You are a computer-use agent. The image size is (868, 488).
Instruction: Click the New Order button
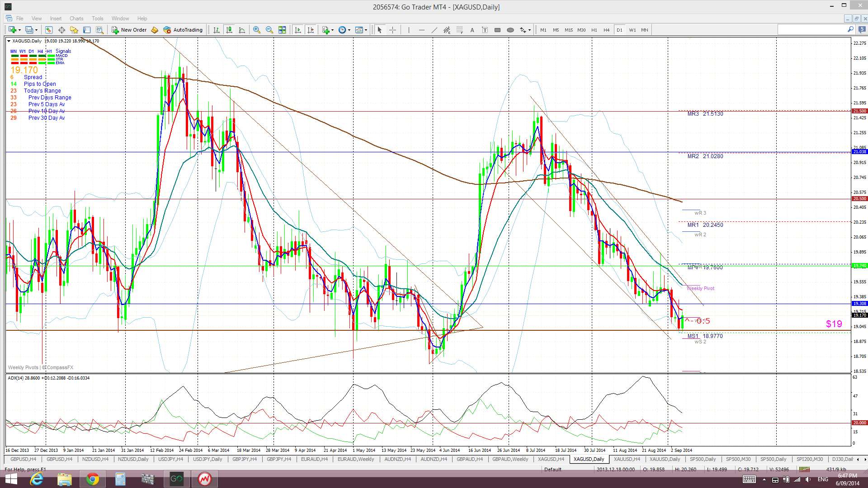click(x=129, y=30)
